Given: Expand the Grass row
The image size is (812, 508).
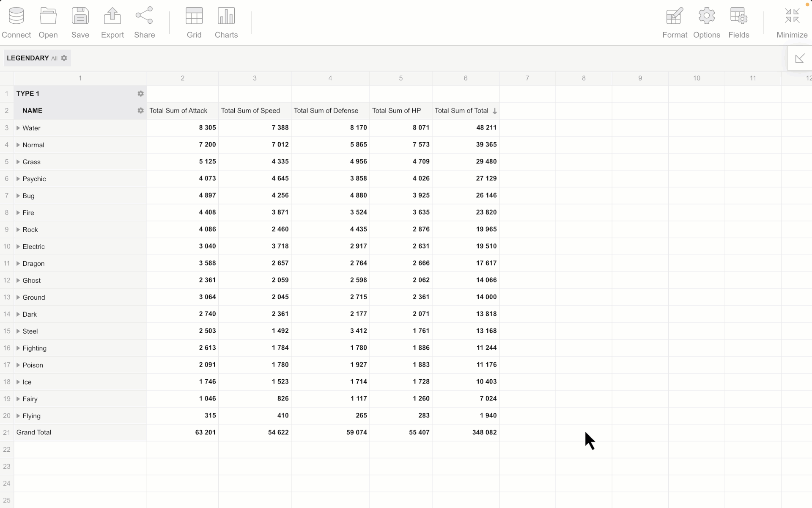Looking at the screenshot, I should click(18, 162).
